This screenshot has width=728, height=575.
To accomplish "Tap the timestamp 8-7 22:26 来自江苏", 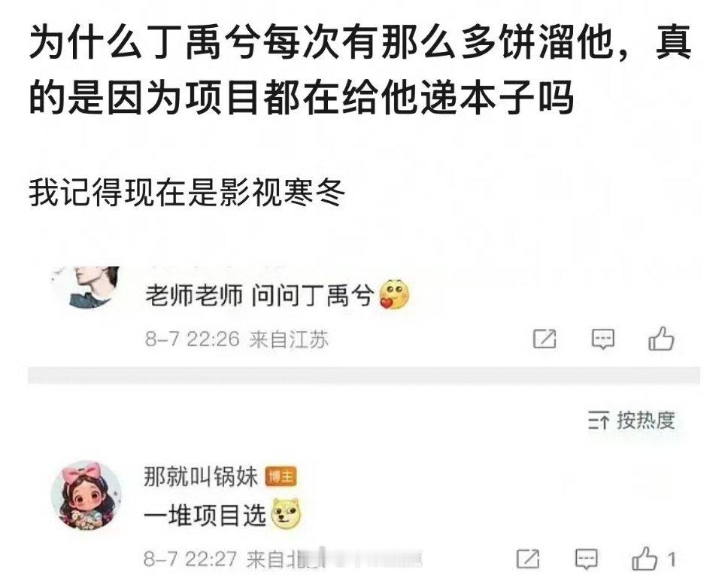I will pyautogui.click(x=236, y=339).
